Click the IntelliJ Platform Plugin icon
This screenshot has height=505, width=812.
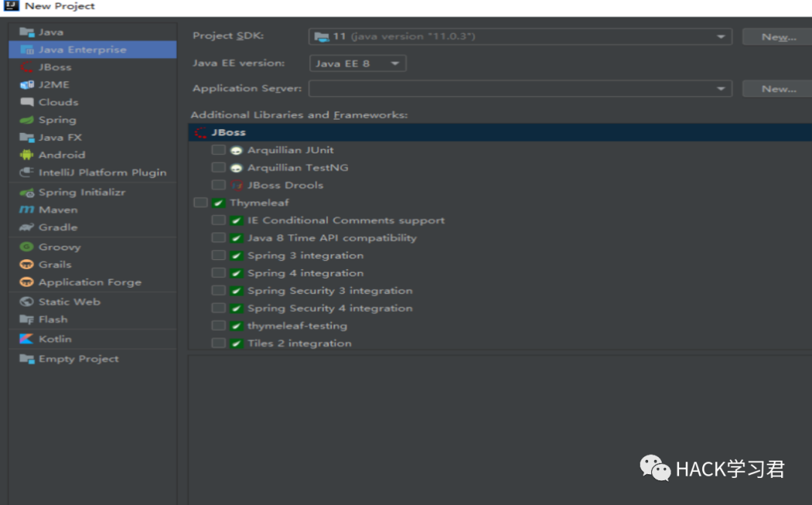coord(26,172)
